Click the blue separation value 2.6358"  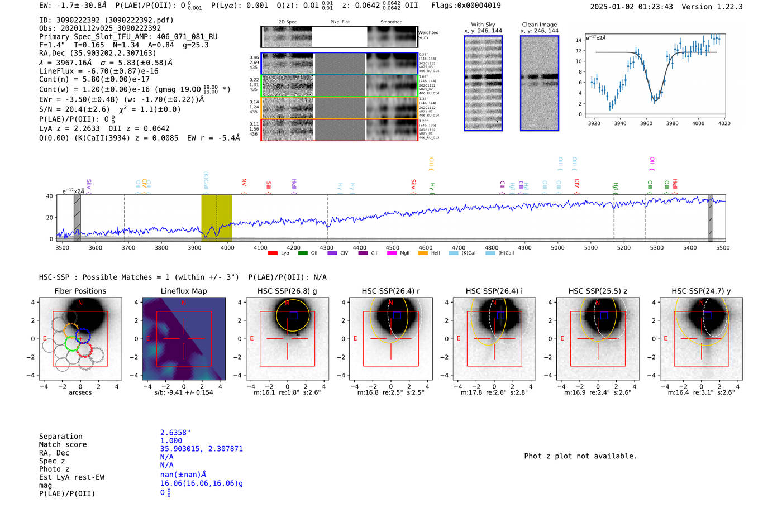(175, 433)
